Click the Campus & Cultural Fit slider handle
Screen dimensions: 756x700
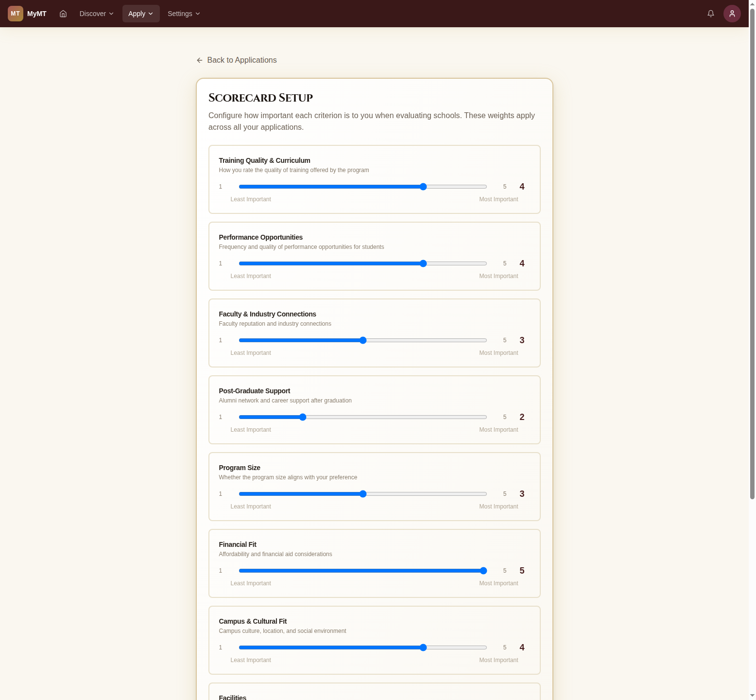coord(423,647)
